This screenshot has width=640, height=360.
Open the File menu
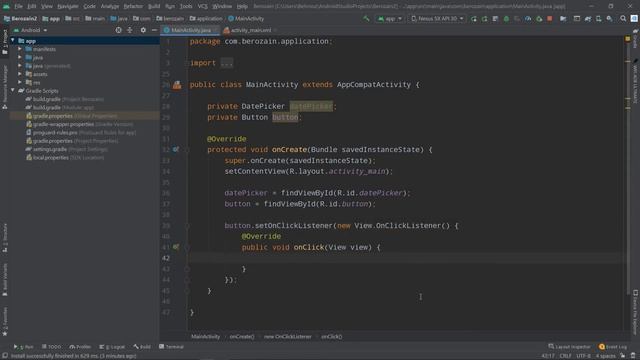(x=18, y=6)
